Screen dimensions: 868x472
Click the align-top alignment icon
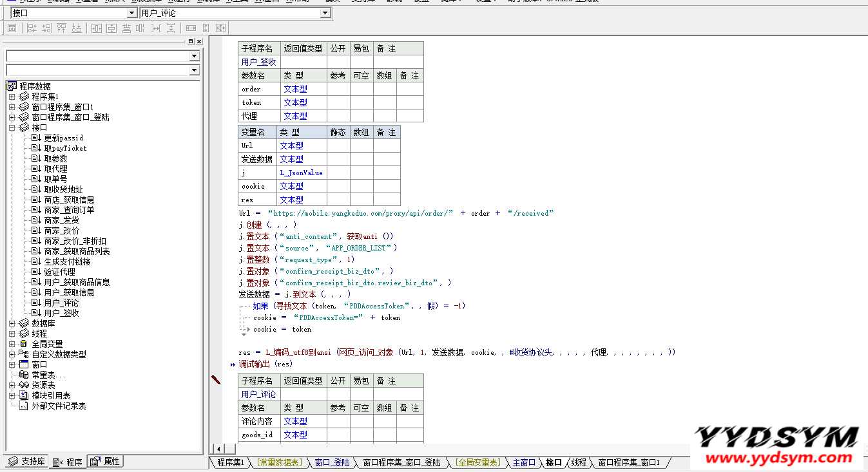coord(61,28)
